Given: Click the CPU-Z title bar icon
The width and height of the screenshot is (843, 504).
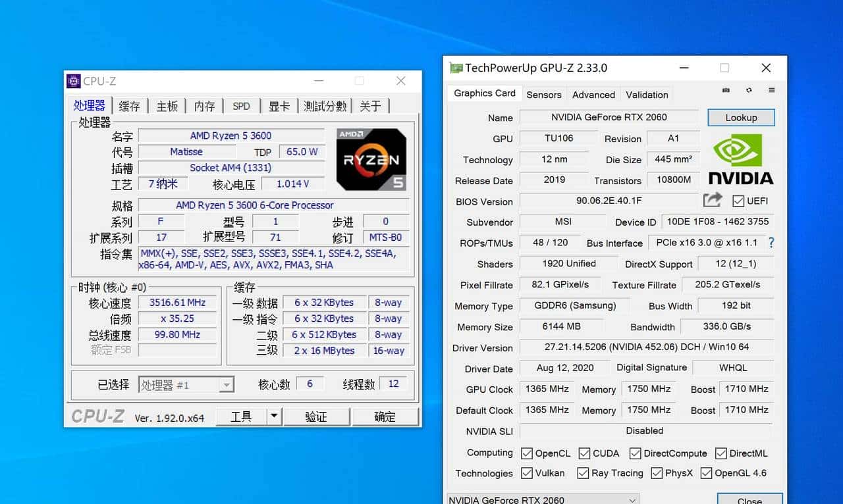Looking at the screenshot, I should click(74, 80).
